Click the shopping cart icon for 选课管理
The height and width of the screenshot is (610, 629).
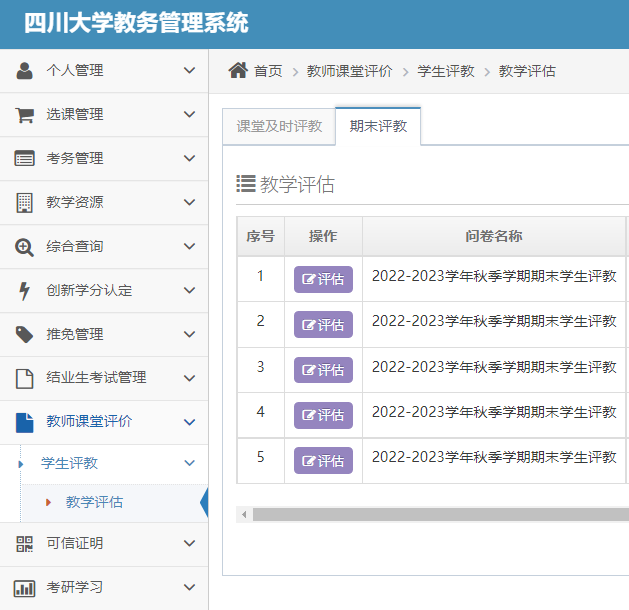[24, 114]
